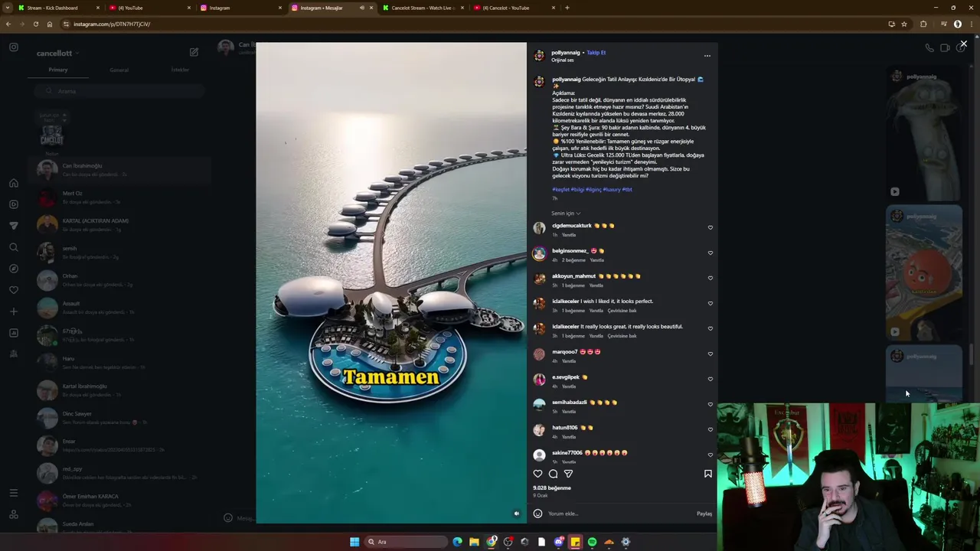
Task: Open Instagram Home from the left sidebar
Action: pyautogui.click(x=14, y=183)
